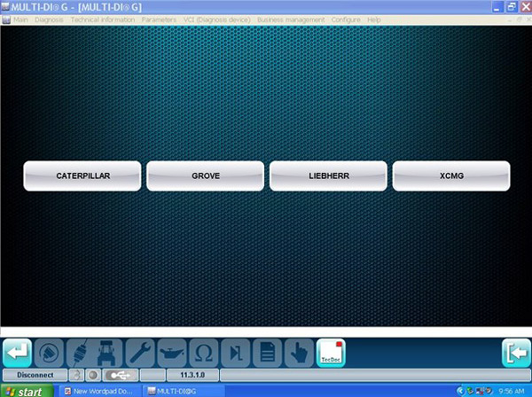Open the TecDoc catalog icon
This screenshot has height=397, width=532.
(331, 353)
